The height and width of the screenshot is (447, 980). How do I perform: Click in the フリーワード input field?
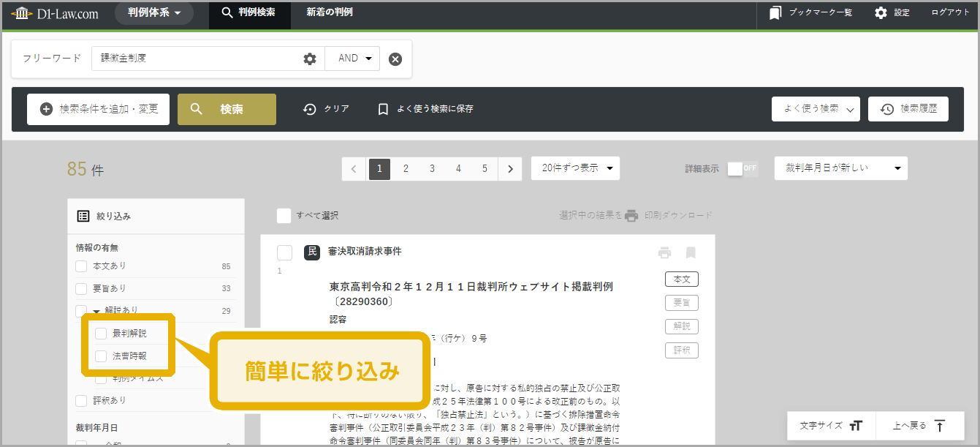coord(197,59)
